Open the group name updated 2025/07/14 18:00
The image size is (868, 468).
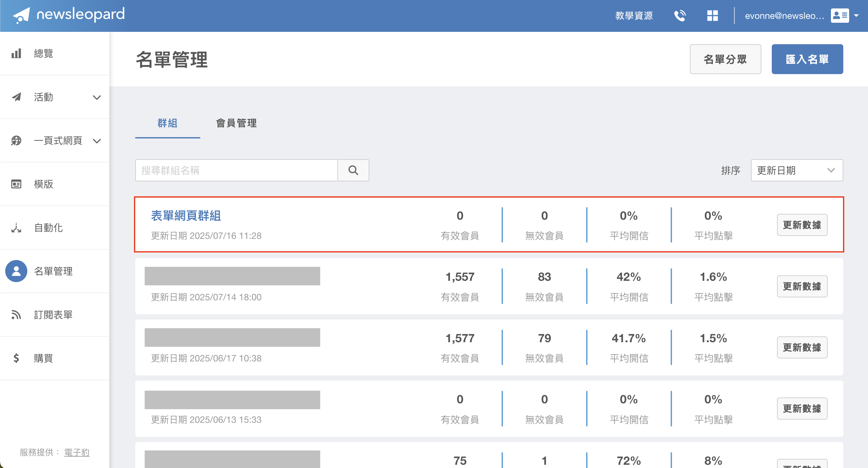(x=232, y=276)
